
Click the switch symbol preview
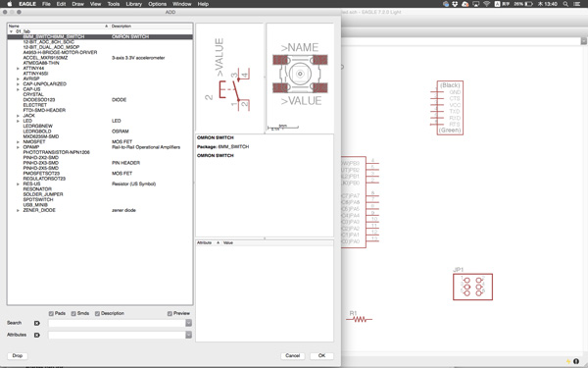click(229, 78)
